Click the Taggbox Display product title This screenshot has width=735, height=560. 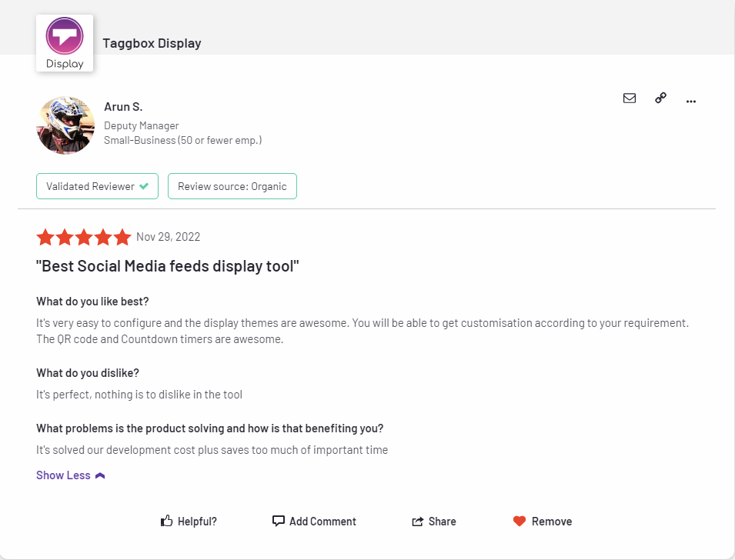(x=152, y=43)
